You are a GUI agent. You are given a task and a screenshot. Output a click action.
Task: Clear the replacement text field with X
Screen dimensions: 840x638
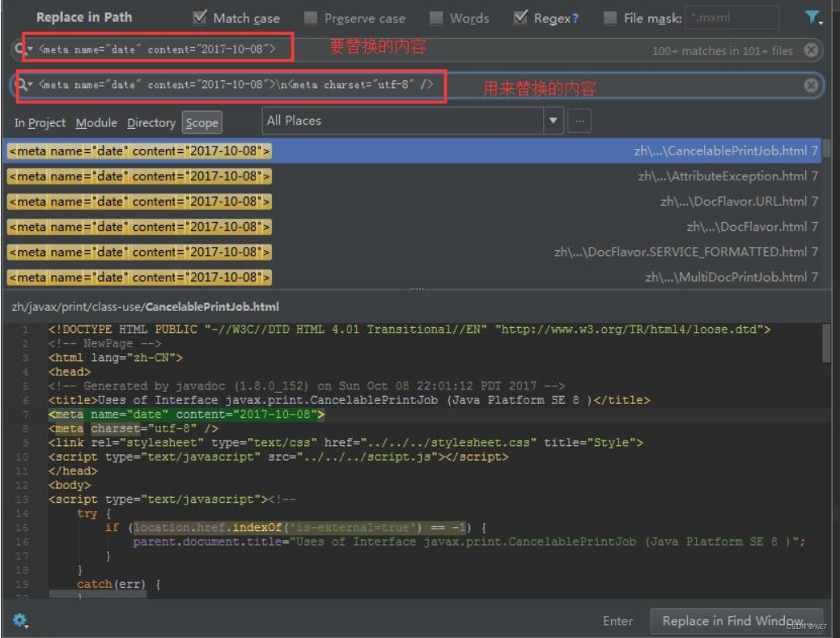click(x=811, y=85)
